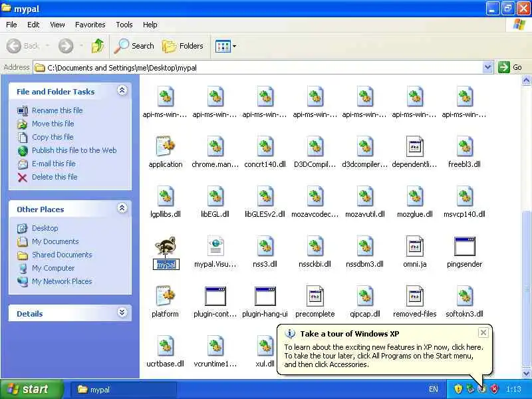Open the Favorites menu

[90, 25]
